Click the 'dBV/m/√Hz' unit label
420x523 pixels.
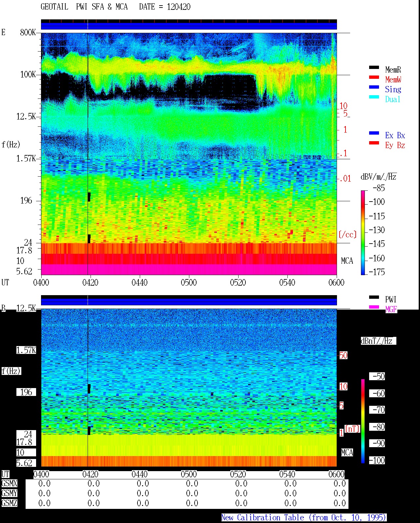point(379,177)
